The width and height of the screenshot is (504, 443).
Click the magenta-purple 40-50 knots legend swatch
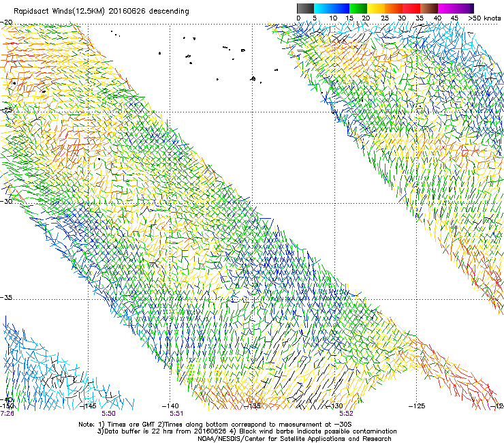pyautogui.click(x=456, y=8)
